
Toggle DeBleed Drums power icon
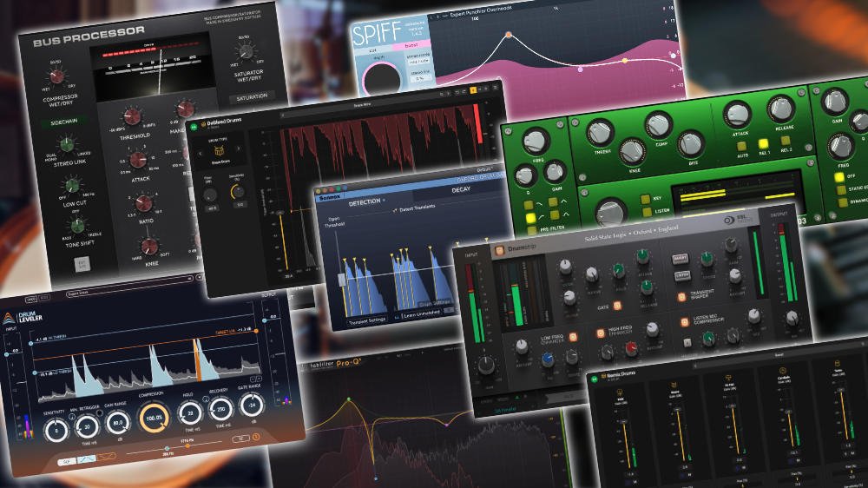(x=194, y=128)
